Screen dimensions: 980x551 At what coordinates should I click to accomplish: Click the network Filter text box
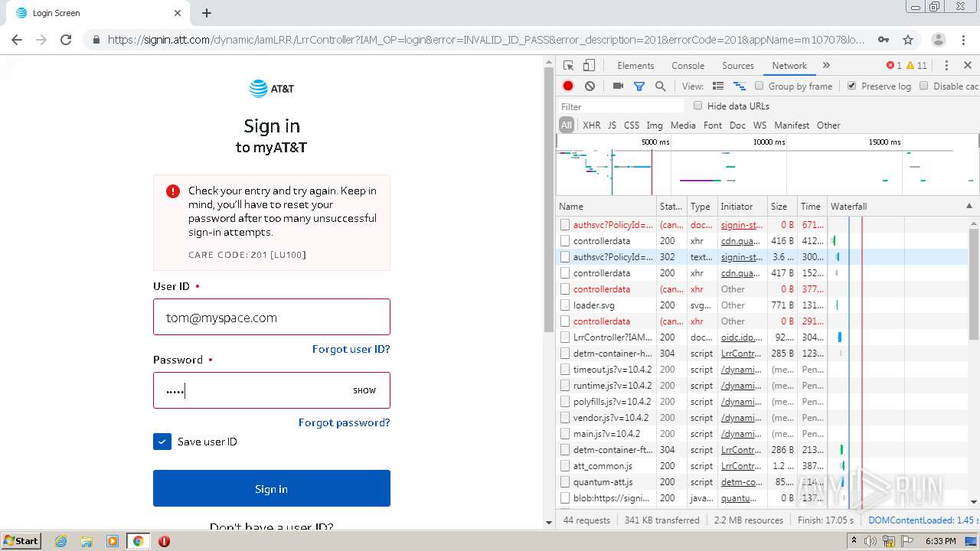(621, 106)
